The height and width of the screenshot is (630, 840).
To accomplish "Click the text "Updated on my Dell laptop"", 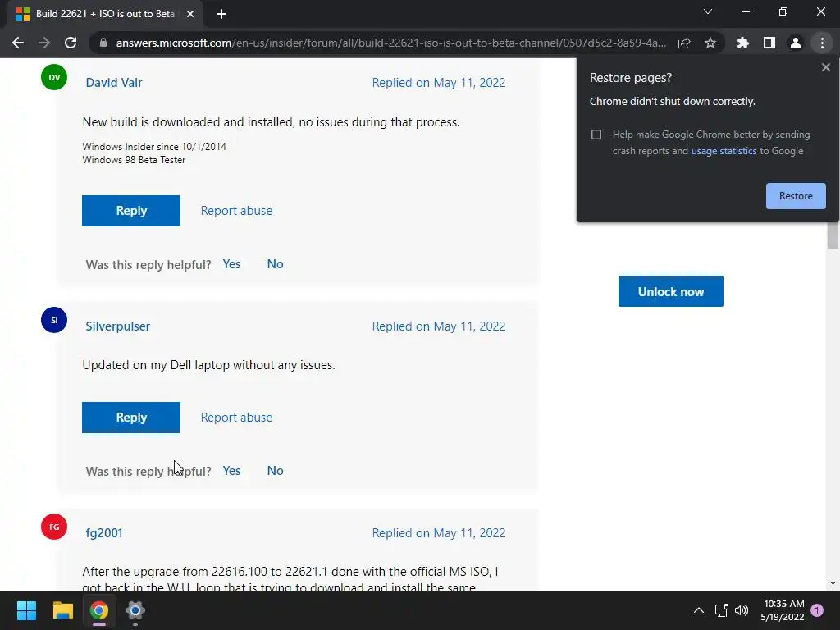I will [156, 365].
